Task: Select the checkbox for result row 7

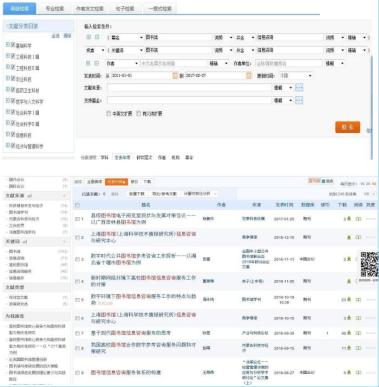Action: point(77,333)
